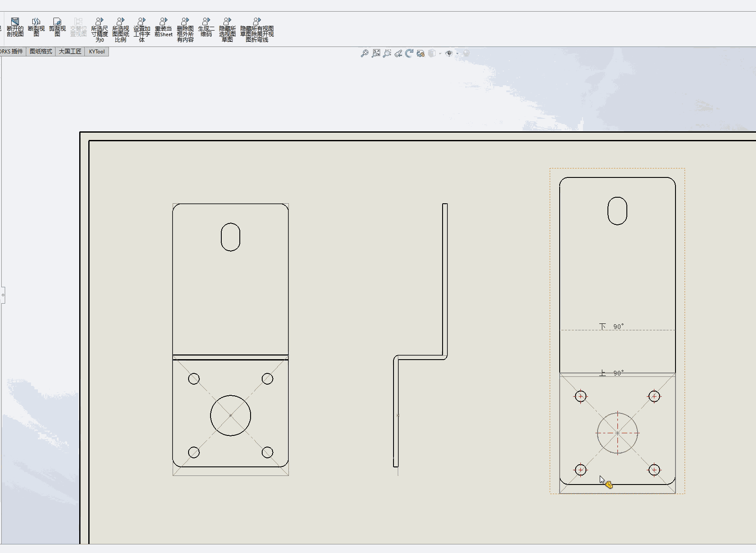Click 设置加工件字体 macro button
This screenshot has height=553, width=756.
point(142,30)
